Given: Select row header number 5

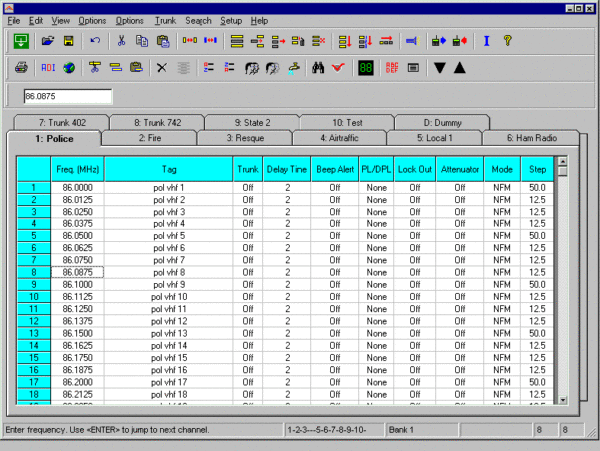Looking at the screenshot, I should pyautogui.click(x=34, y=236).
